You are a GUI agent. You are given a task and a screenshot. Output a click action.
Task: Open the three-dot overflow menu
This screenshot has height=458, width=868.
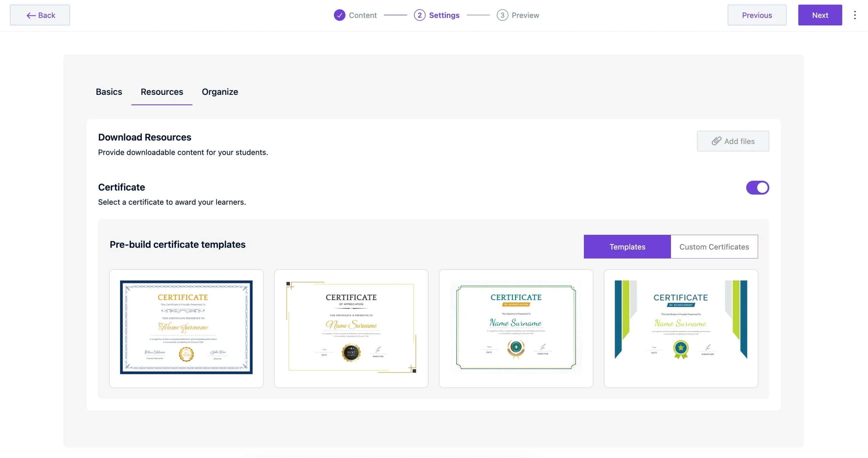click(x=855, y=15)
